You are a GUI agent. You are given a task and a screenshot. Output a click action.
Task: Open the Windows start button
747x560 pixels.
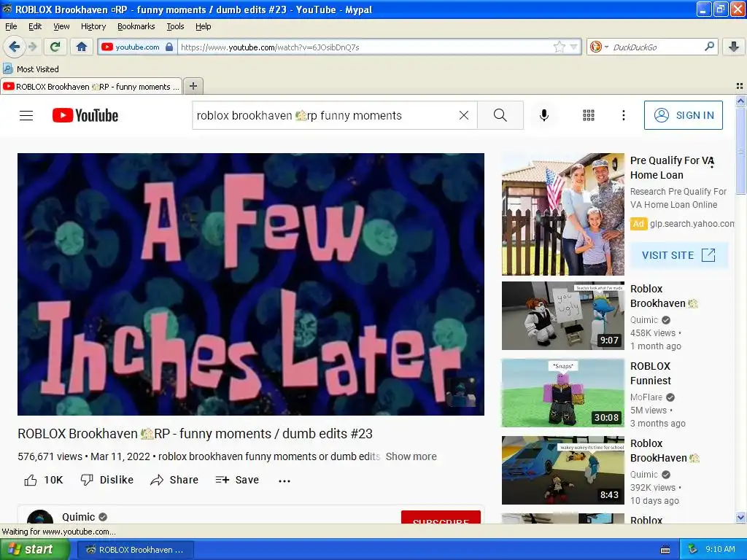[x=34, y=550]
